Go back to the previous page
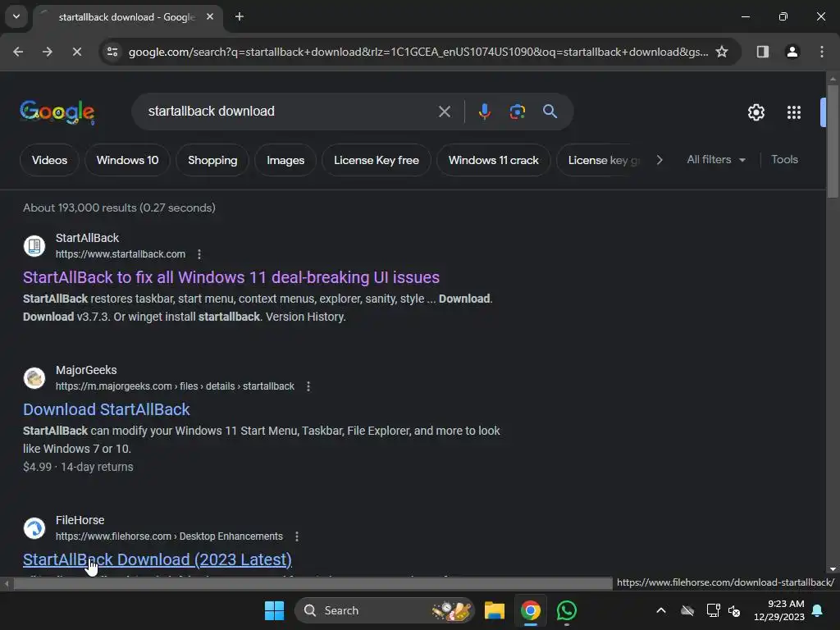 point(18,52)
